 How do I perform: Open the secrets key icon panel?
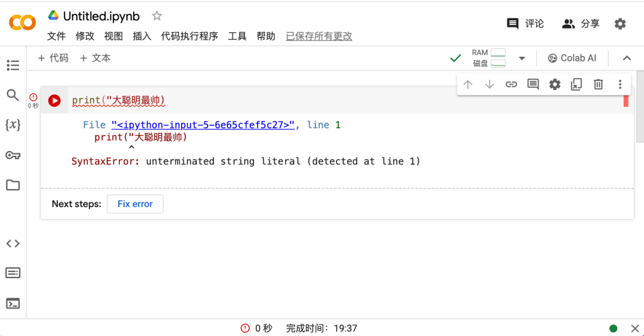click(x=13, y=155)
